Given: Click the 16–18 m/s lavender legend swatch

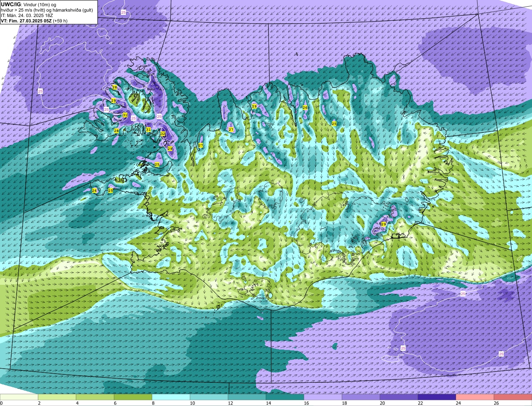Looking at the screenshot, I should pyautogui.click(x=323, y=397).
